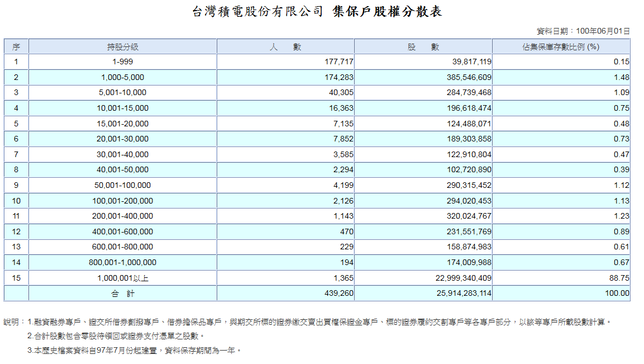Click percentage value 1.48
Viewport: 644px width, 364px height.
coord(622,77)
